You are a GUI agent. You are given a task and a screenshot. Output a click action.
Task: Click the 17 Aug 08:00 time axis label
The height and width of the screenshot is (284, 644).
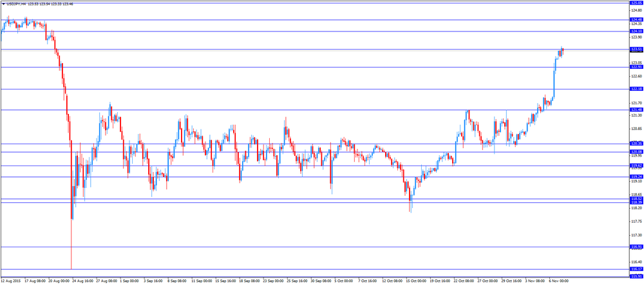click(x=34, y=281)
